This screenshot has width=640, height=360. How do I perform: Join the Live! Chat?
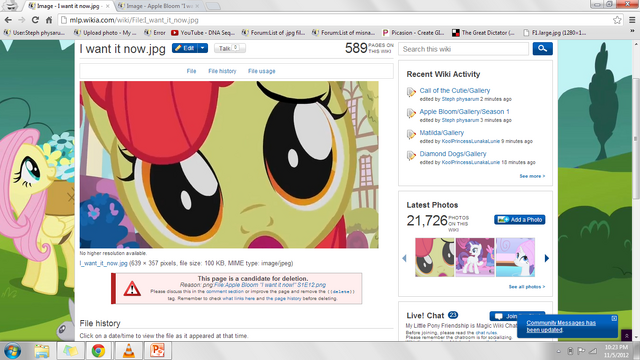[x=517, y=316]
